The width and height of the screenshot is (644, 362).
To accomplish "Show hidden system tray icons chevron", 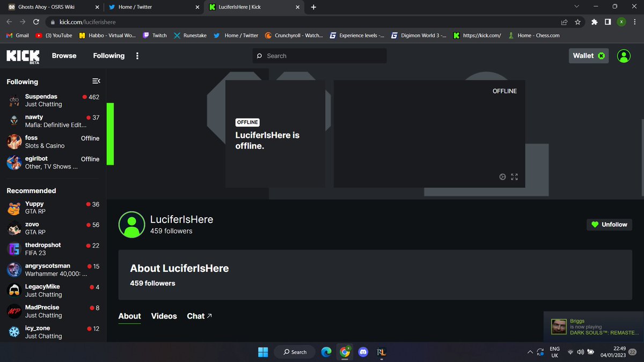I will 530,352.
